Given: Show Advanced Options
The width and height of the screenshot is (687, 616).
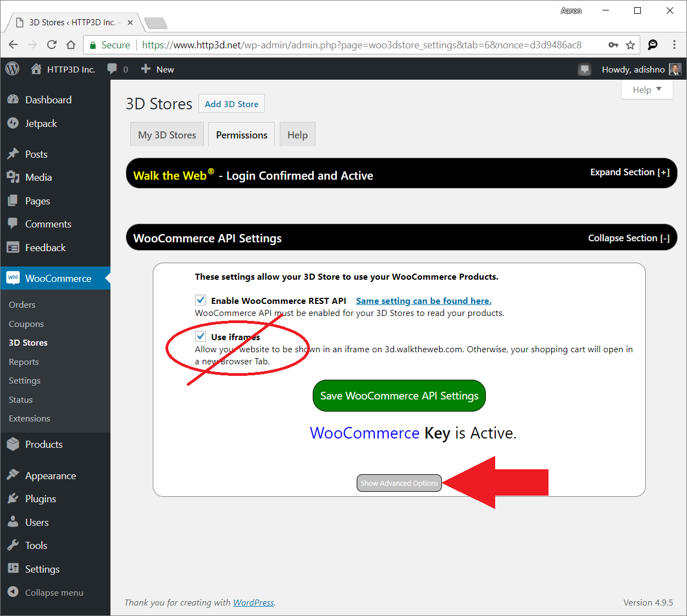Looking at the screenshot, I should [399, 483].
